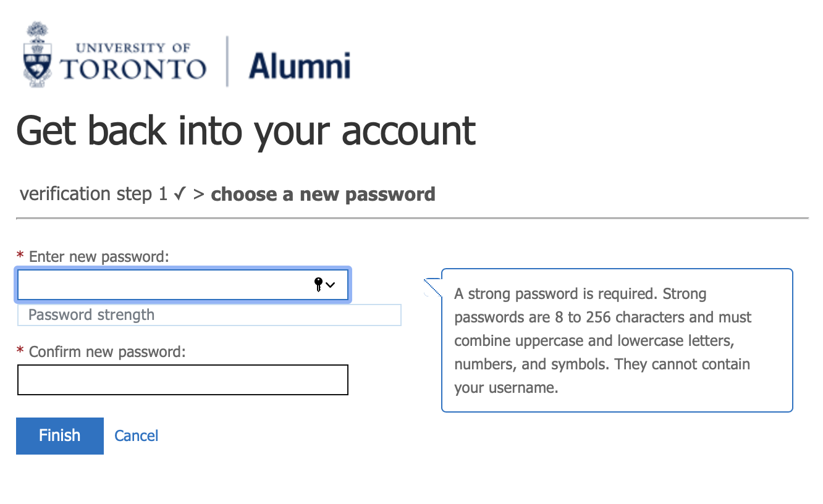Click the > separator in the breadcrumb
The height and width of the screenshot is (504, 823).
coord(200,193)
